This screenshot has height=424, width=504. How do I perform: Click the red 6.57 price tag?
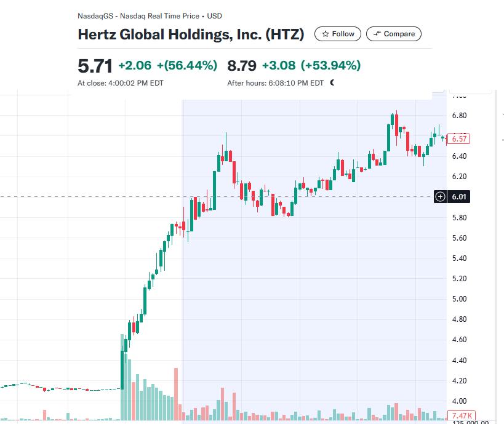[460, 139]
